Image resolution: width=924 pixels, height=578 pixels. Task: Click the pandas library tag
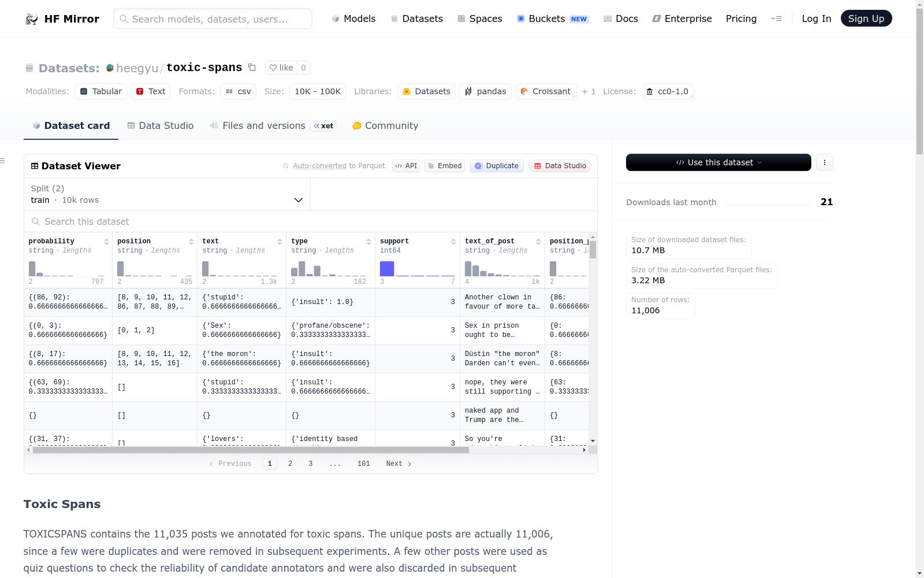tap(485, 91)
